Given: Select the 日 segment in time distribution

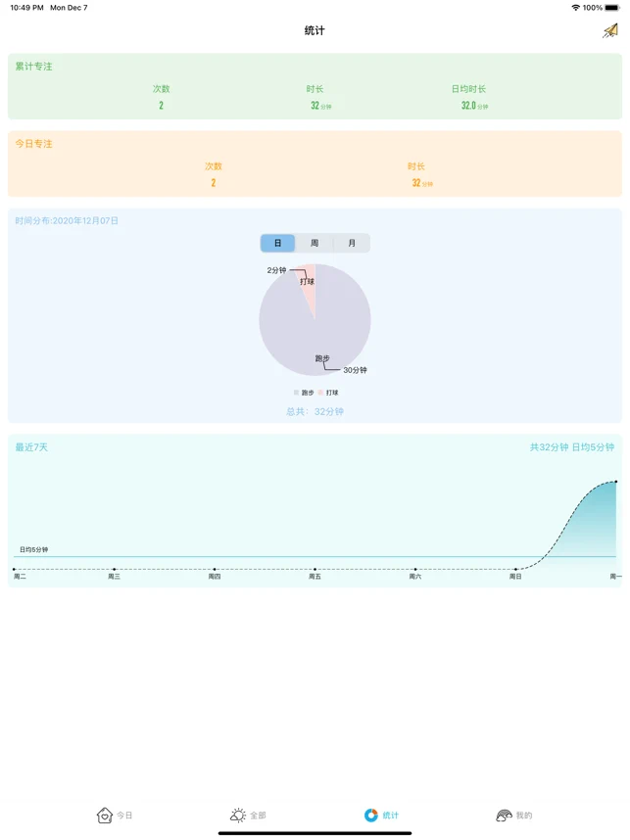Looking at the screenshot, I should (x=278, y=243).
